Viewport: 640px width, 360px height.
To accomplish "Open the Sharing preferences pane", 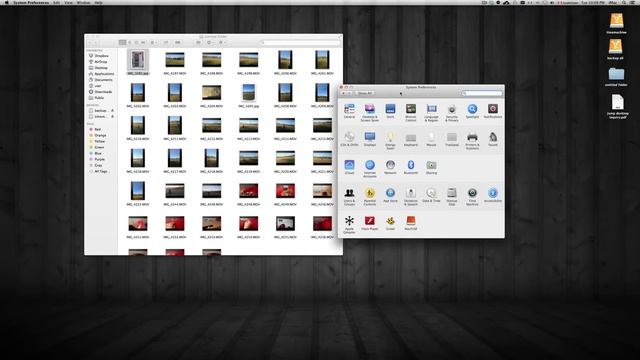I will point(431,167).
